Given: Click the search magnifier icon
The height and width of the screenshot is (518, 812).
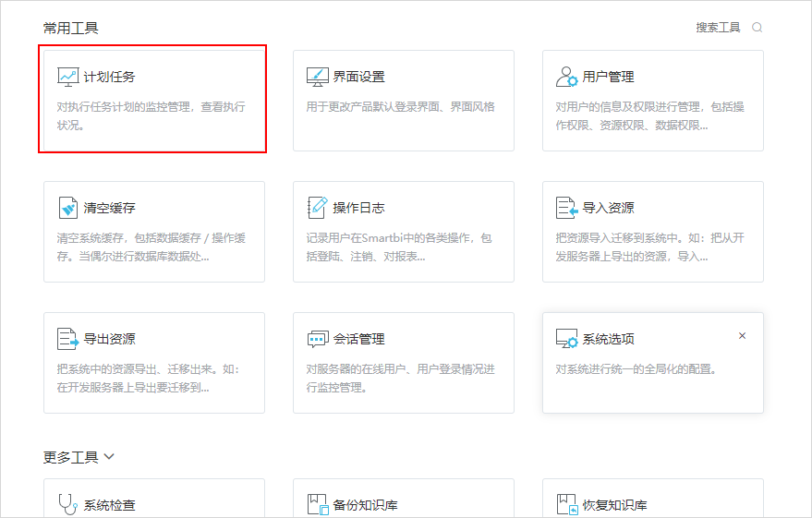Looking at the screenshot, I should (757, 28).
